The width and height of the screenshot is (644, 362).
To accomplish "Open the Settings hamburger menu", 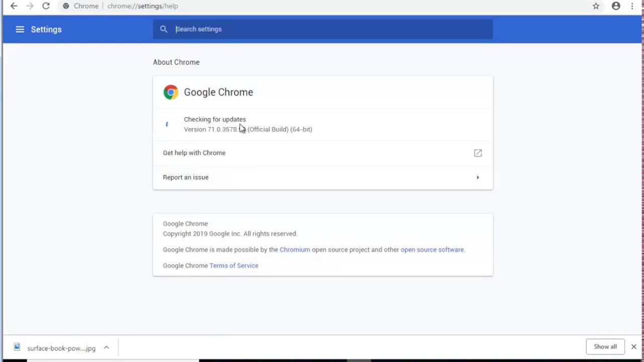I will click(x=20, y=29).
